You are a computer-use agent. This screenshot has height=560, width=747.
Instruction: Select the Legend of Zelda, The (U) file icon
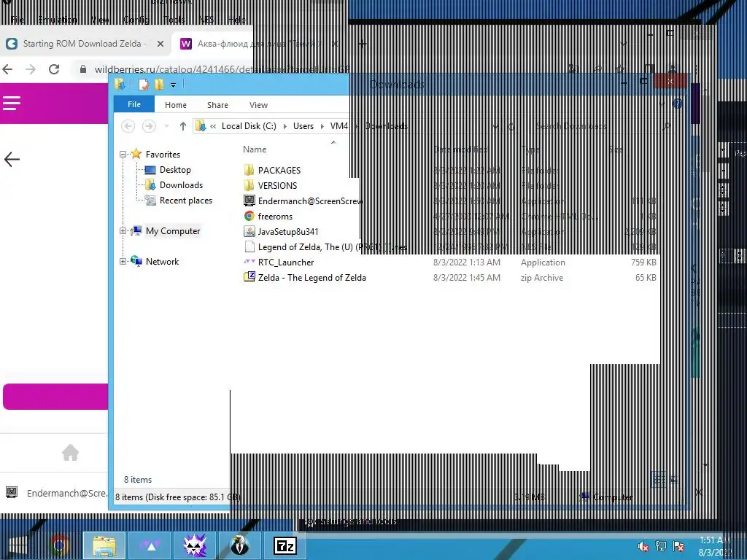coord(249,246)
